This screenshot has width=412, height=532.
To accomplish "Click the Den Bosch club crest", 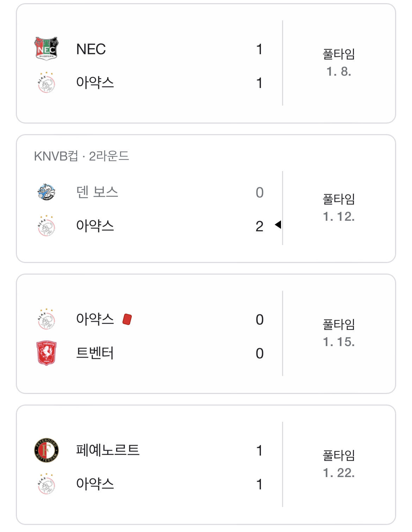I will [x=46, y=192].
